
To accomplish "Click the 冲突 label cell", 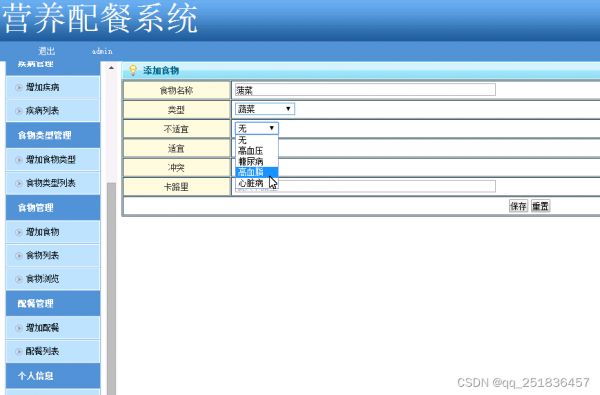I will pos(176,167).
